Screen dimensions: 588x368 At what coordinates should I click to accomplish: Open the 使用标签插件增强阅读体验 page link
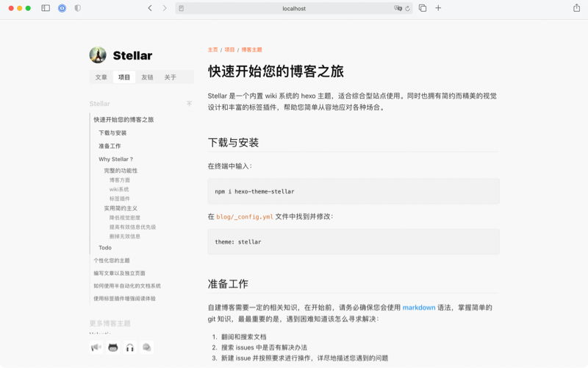(x=124, y=299)
